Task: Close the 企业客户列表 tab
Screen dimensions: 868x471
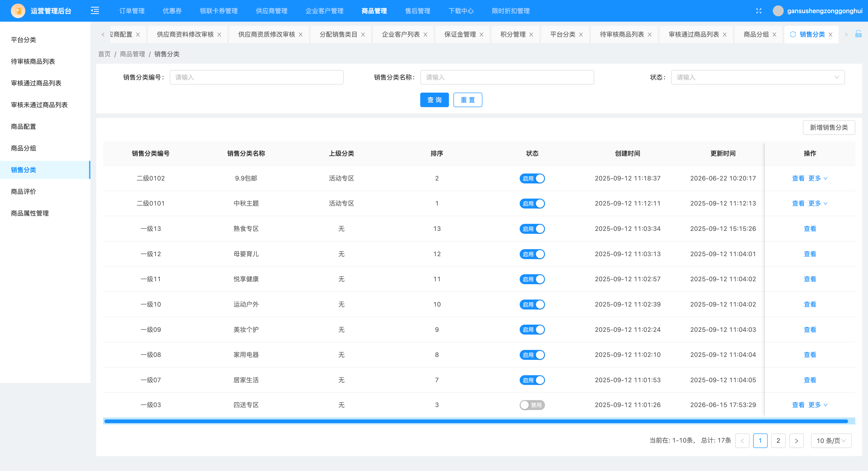Action: (425, 35)
